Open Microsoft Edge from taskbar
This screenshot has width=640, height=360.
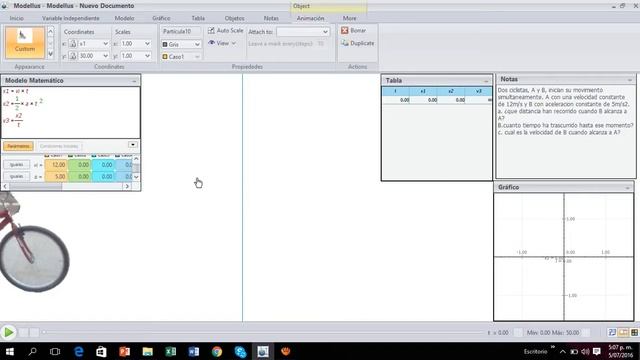coord(78,351)
